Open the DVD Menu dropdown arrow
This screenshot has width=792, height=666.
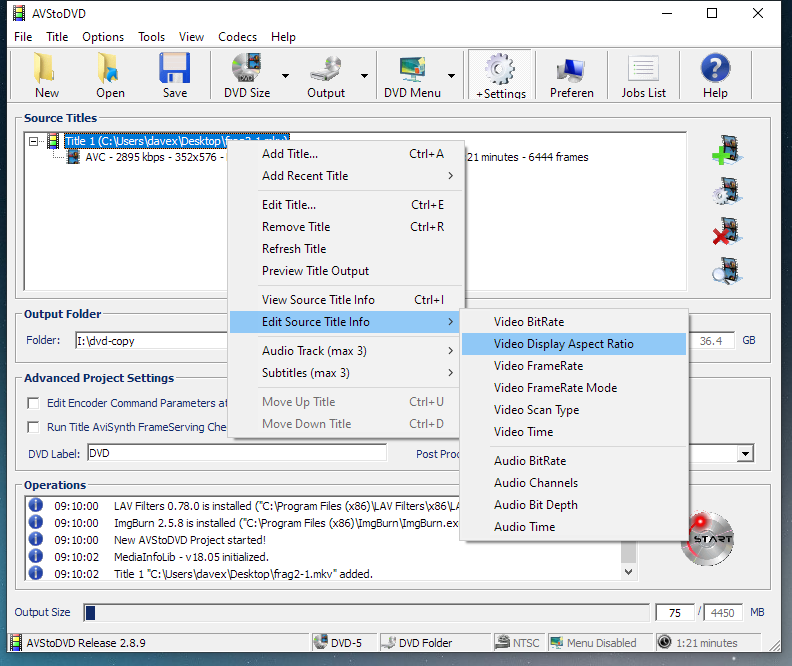tap(451, 76)
